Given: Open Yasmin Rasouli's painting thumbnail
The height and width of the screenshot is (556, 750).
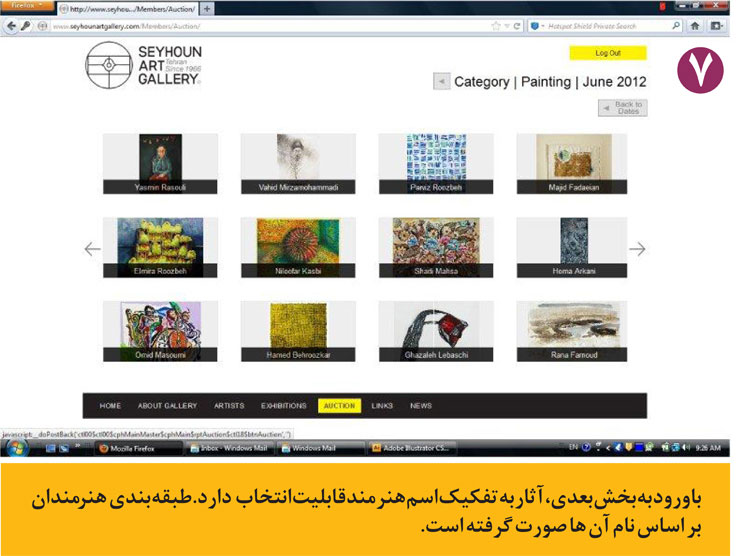Looking at the screenshot, I should coord(160,160).
